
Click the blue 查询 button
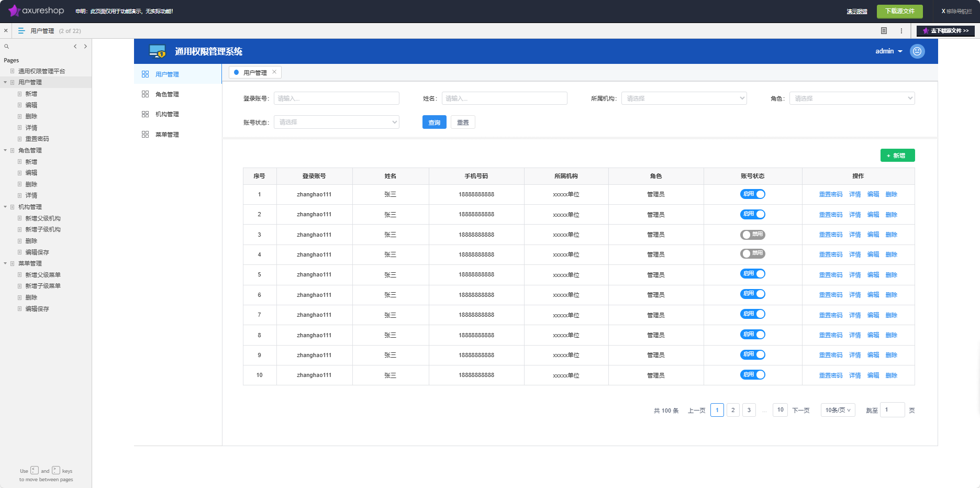click(x=435, y=122)
